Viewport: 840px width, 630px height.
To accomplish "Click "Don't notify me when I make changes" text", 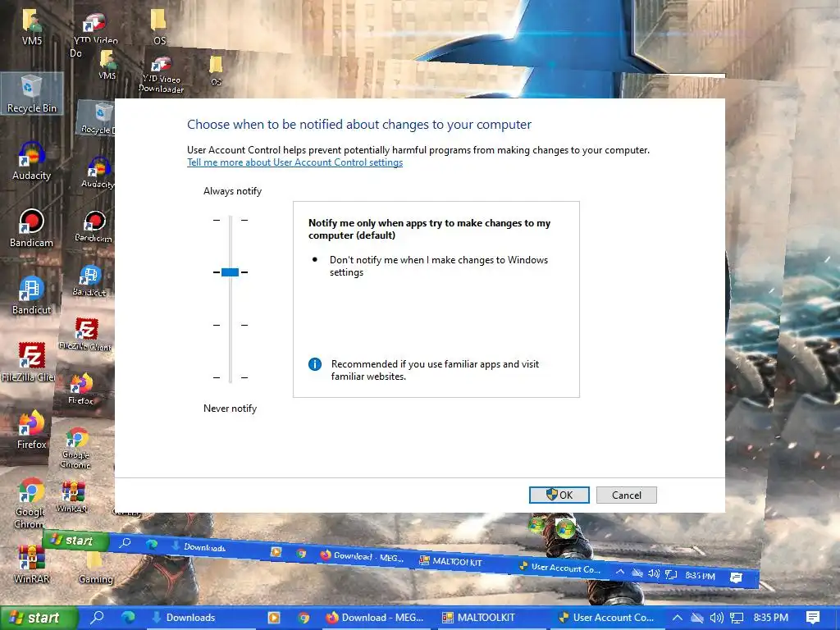I will click(439, 266).
